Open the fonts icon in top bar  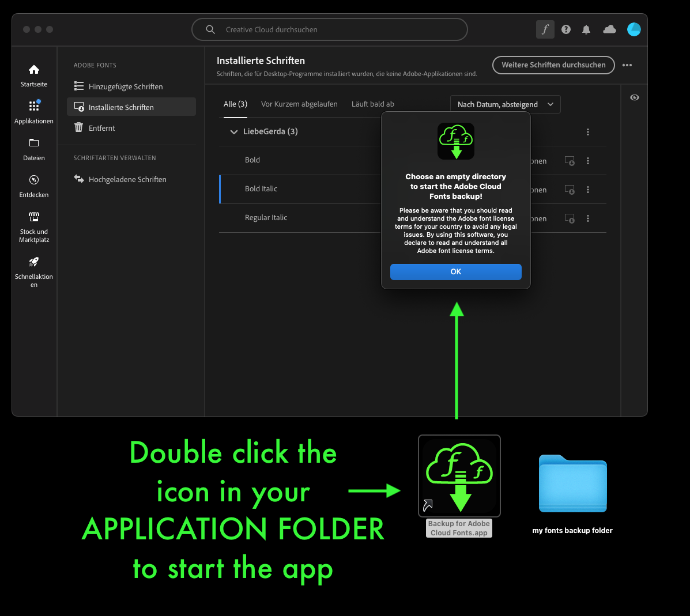[545, 29]
